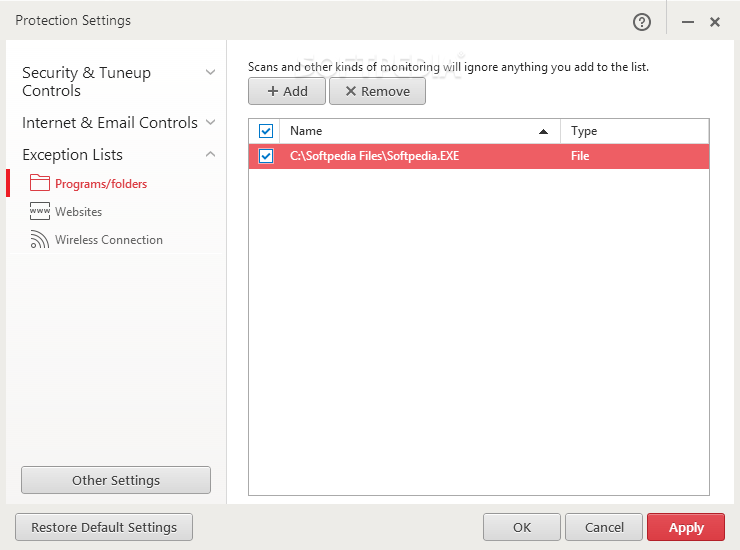
Task: Open help with the question mark icon
Action: coord(641,22)
